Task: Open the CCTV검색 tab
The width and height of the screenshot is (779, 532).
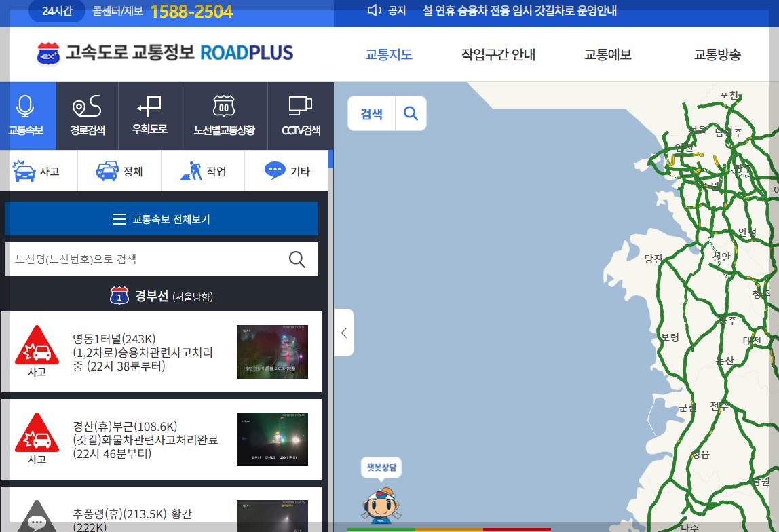Action: [301, 116]
